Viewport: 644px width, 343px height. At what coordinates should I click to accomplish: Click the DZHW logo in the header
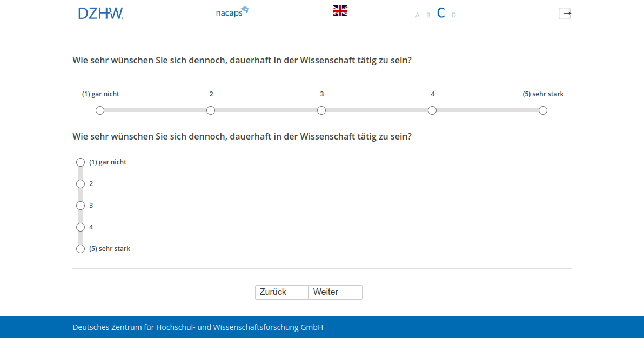coord(100,14)
